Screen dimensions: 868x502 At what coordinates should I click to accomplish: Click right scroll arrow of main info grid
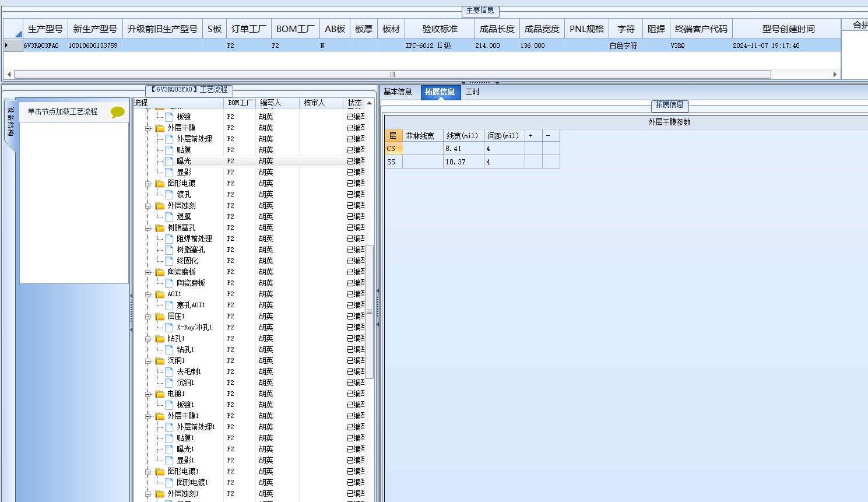(x=835, y=74)
